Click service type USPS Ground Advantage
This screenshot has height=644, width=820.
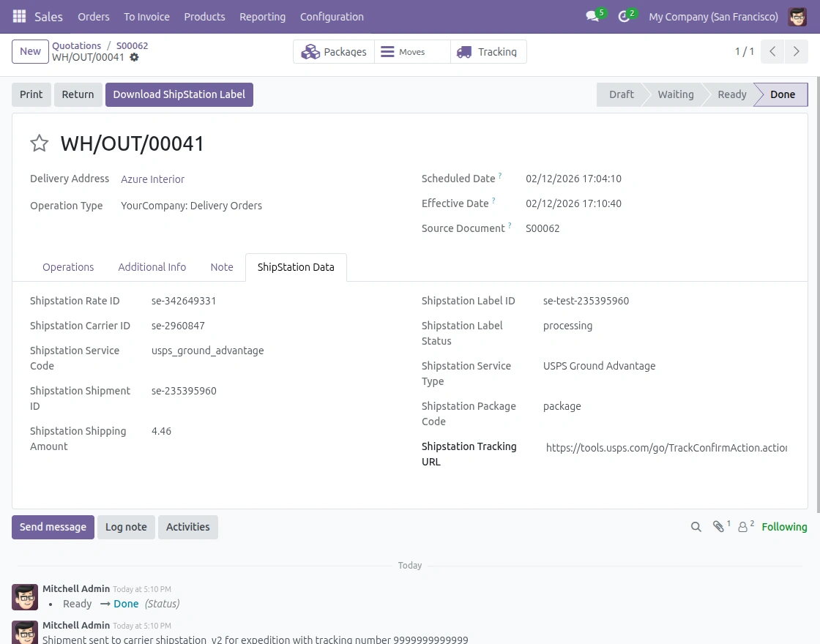599,366
